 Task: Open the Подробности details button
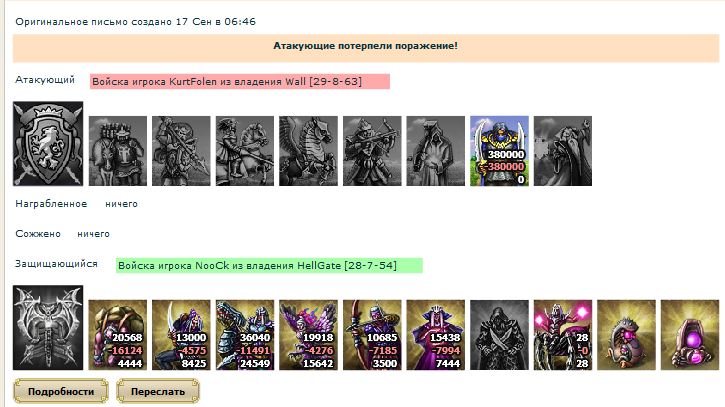(61, 391)
